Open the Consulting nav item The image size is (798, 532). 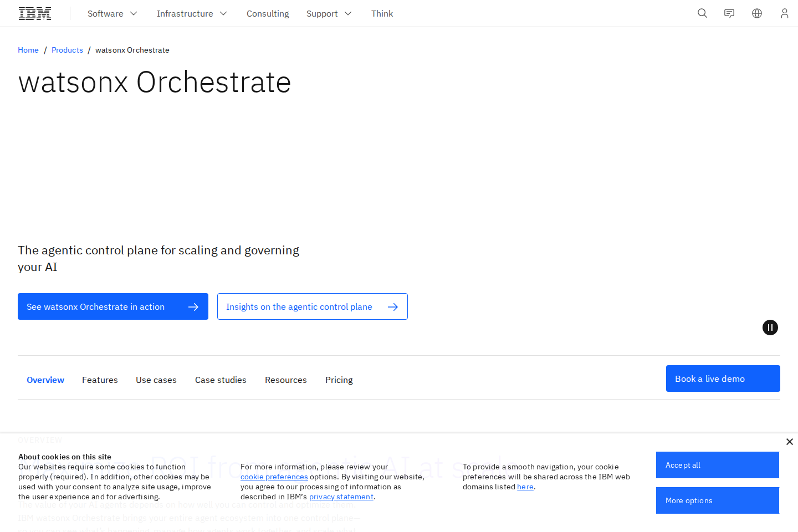point(268,13)
